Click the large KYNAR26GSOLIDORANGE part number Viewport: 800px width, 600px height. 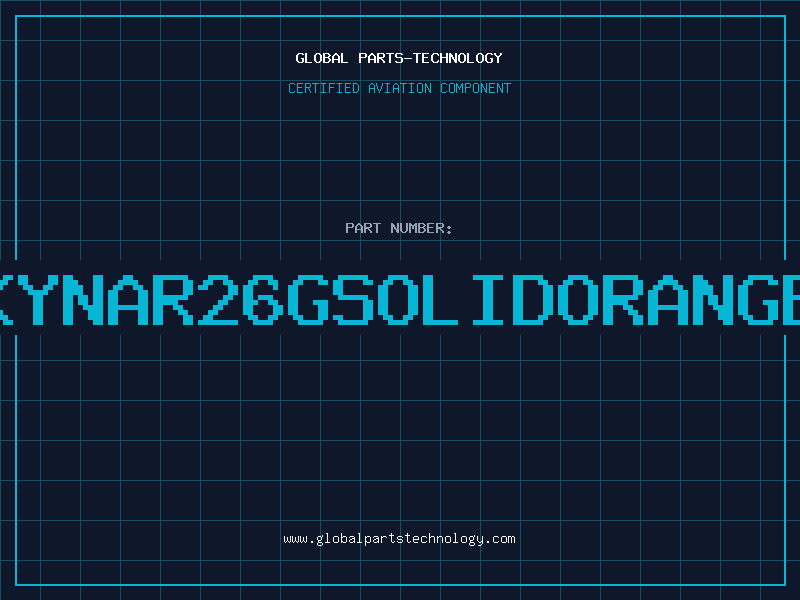pos(400,300)
